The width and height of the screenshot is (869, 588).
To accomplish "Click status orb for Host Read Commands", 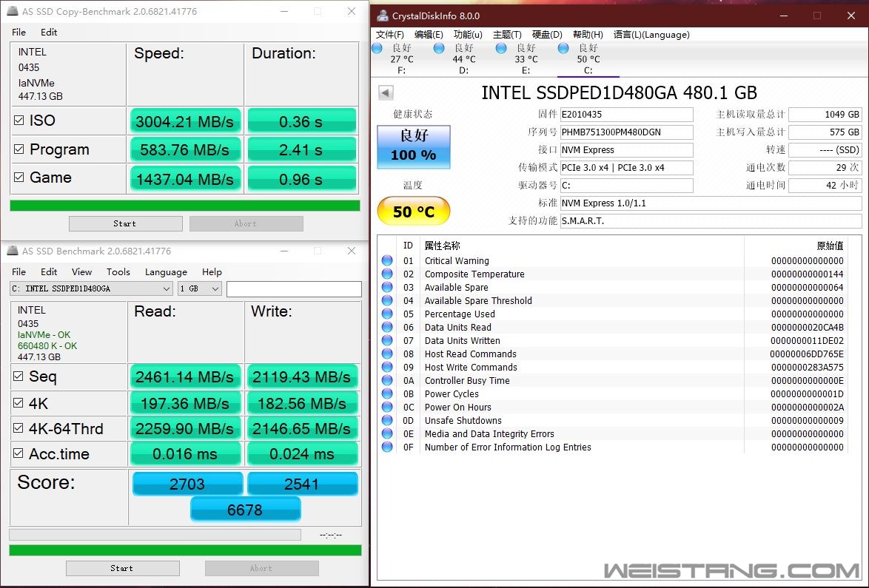I will [387, 354].
